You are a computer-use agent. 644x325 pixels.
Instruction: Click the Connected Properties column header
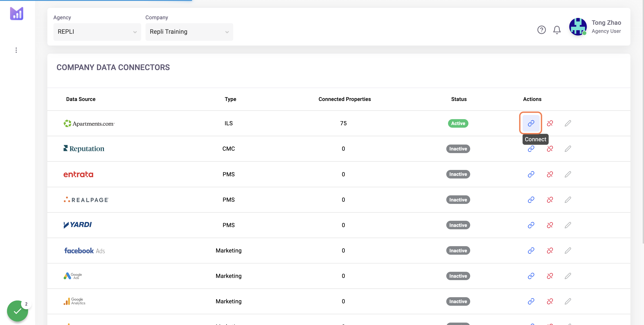click(x=345, y=99)
